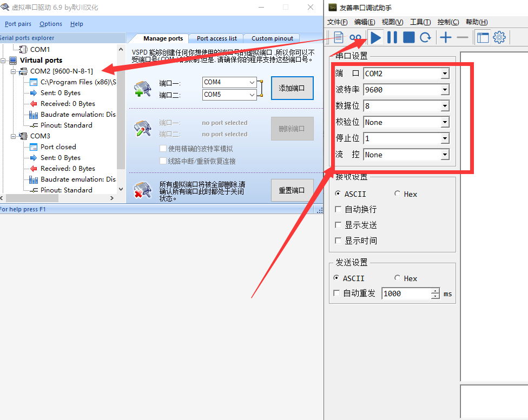Open the settings gear icon

pos(499,37)
